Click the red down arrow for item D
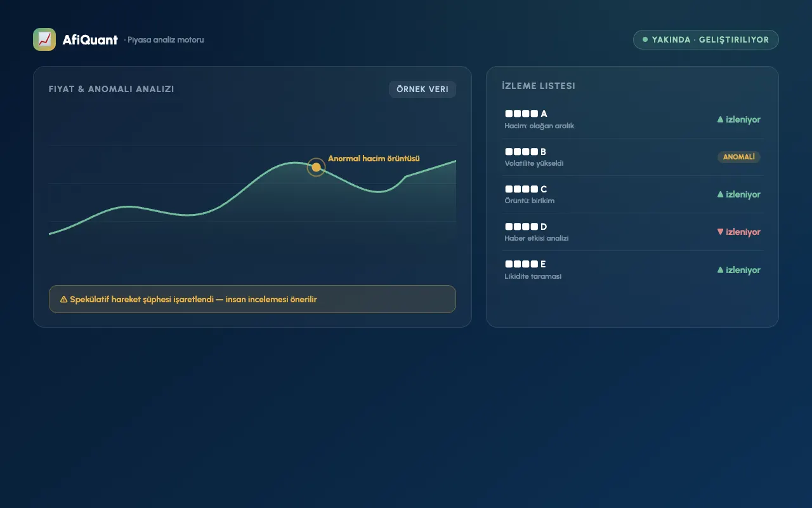 [720, 232]
